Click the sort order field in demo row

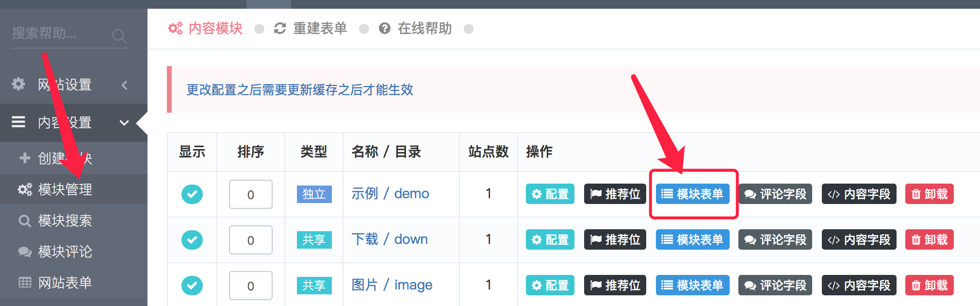251,194
